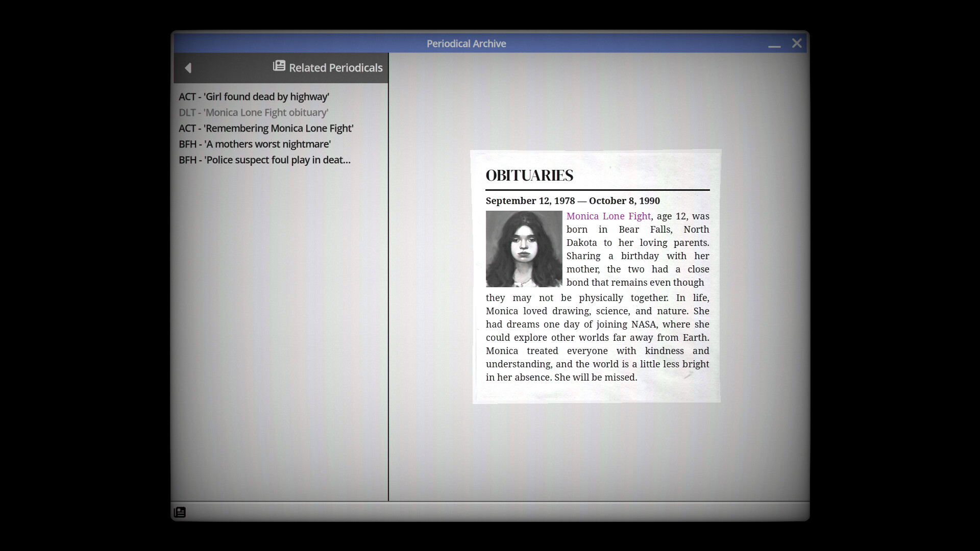Click Monica's portrait photo in the obituary
This screenshot has height=551, width=980.
coord(524,248)
